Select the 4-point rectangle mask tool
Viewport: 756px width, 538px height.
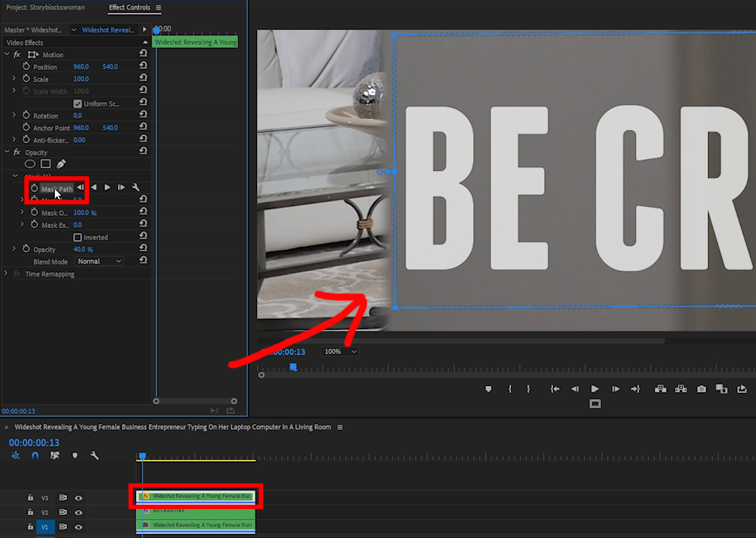coord(46,164)
